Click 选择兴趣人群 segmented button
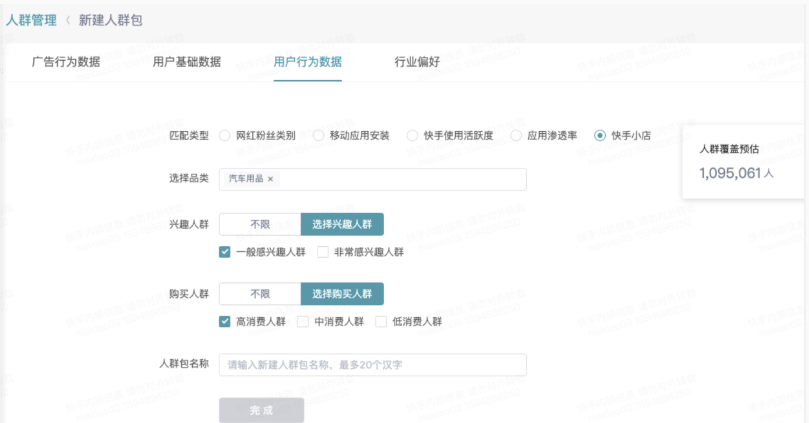The height and width of the screenshot is (423, 809). (x=342, y=224)
